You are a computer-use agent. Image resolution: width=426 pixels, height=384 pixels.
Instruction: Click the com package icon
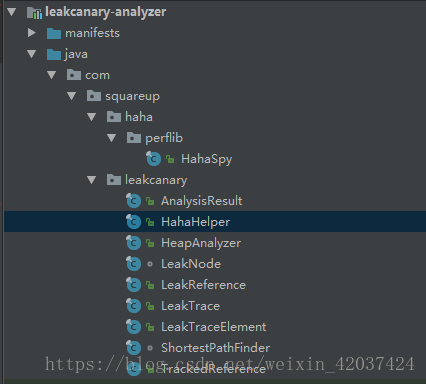pos(74,75)
